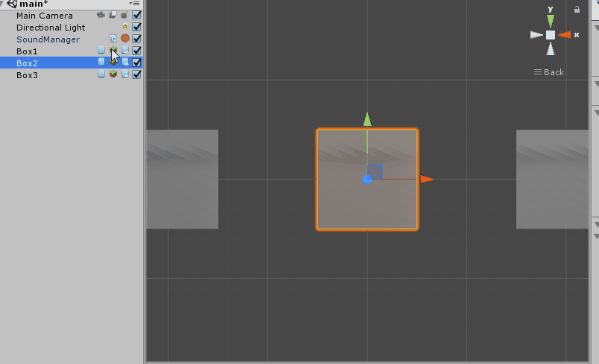This screenshot has width=599, height=364.
Task: Click the blue XY plane handle square
Action: [375, 172]
